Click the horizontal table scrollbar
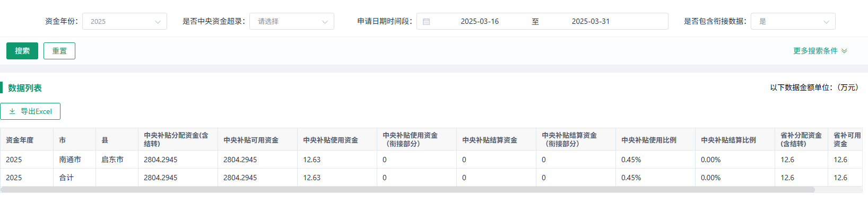Screen dimensions: 868x203 pos(407,190)
